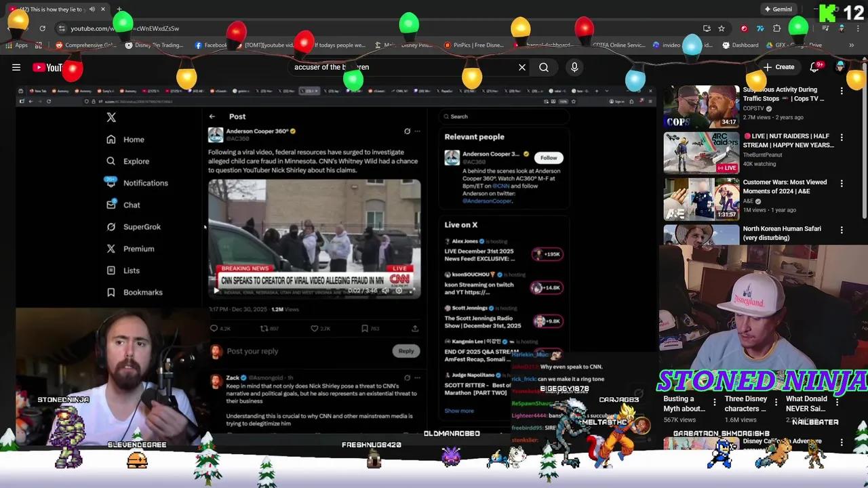This screenshot has height=488, width=868.
Task: Bookmark this page with the star
Action: [722, 28]
